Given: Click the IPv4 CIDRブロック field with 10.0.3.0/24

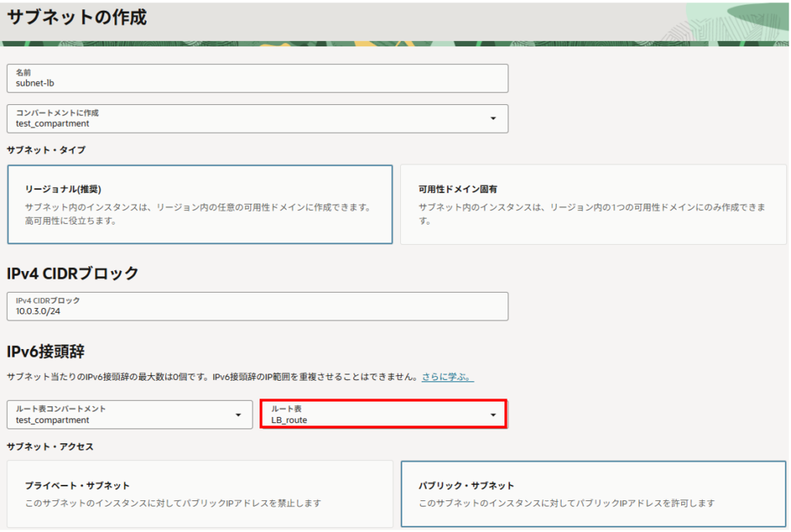Looking at the screenshot, I should click(257, 306).
